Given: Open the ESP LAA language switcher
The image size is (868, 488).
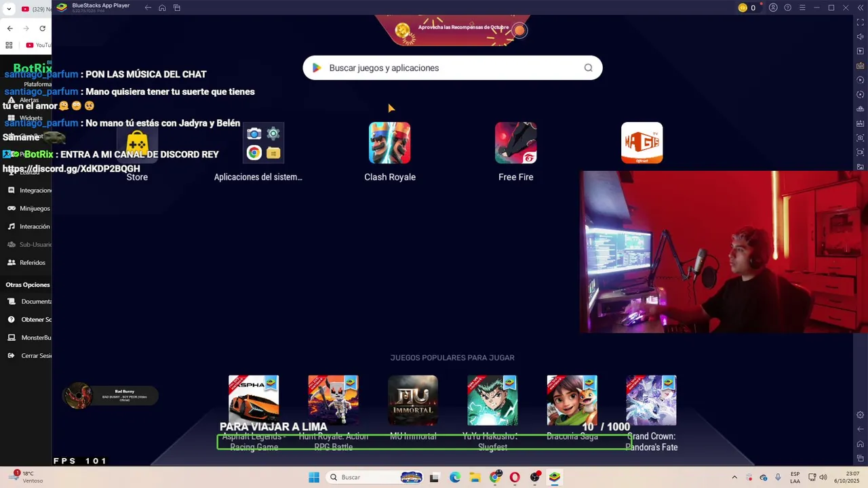Looking at the screenshot, I should pos(795,477).
